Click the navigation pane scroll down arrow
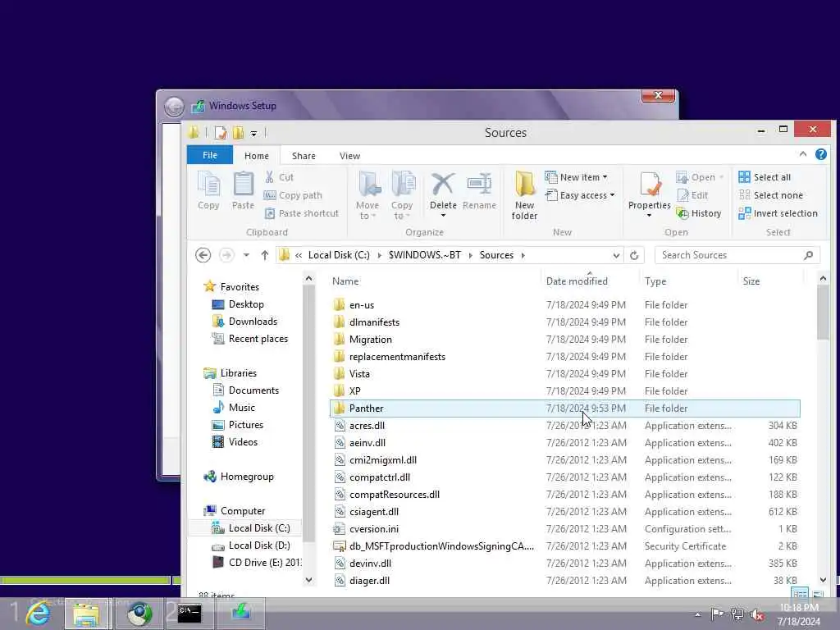This screenshot has width=840, height=630. coord(308,580)
